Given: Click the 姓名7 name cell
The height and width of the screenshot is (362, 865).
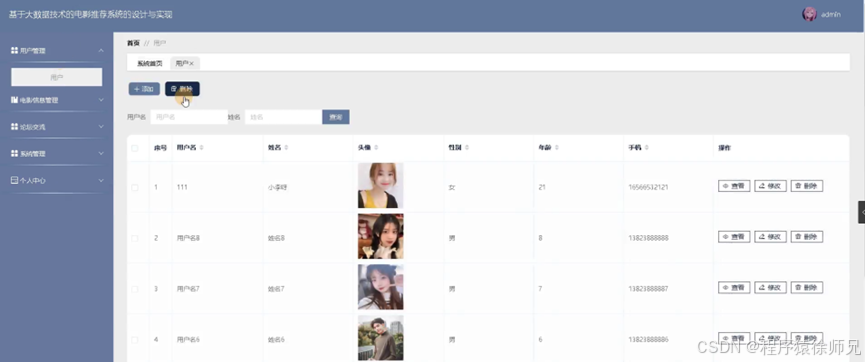Looking at the screenshot, I should click(x=276, y=289).
